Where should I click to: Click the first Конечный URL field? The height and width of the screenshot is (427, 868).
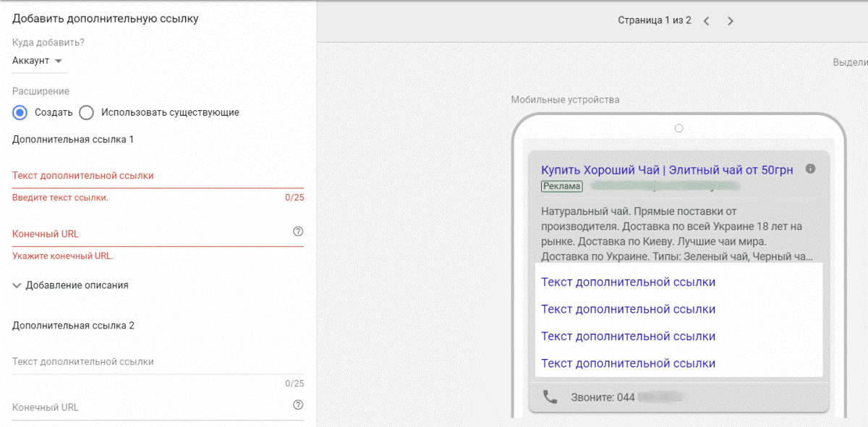(x=145, y=234)
